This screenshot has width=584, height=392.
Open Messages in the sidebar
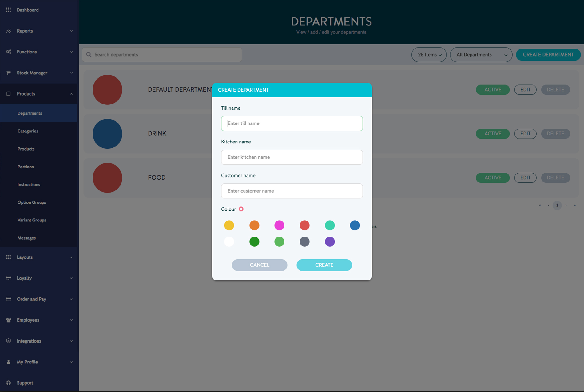39,238
